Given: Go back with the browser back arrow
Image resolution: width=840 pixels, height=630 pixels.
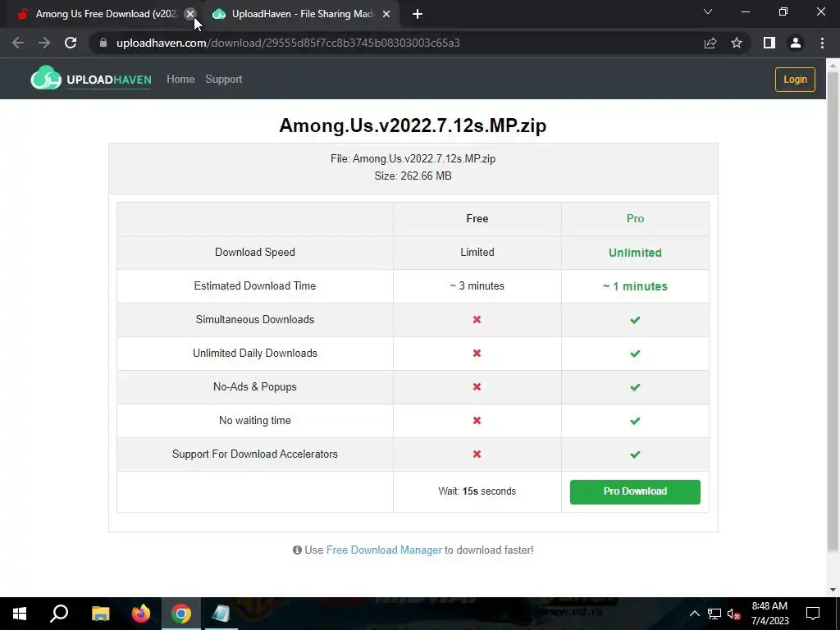Looking at the screenshot, I should [x=18, y=43].
